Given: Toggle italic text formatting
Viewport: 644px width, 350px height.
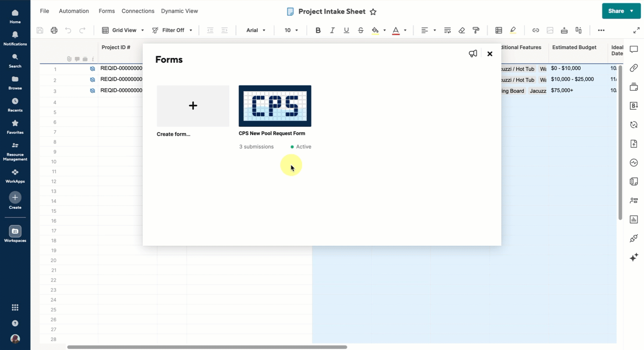Looking at the screenshot, I should click(x=332, y=30).
